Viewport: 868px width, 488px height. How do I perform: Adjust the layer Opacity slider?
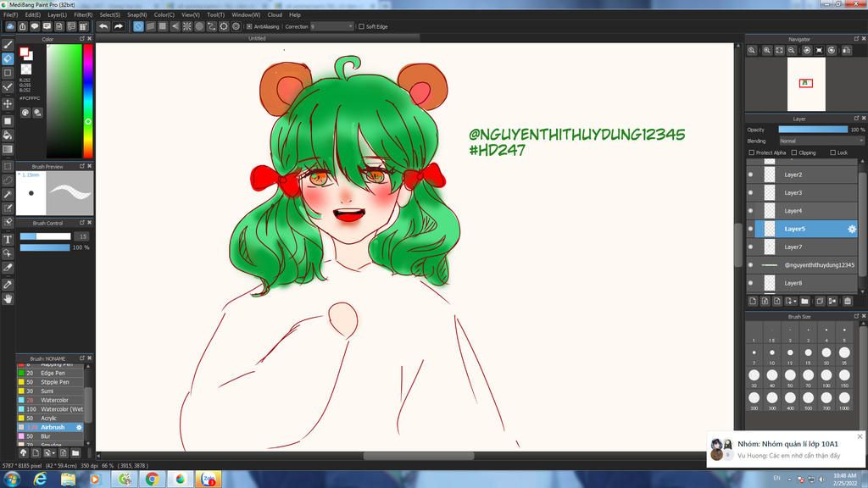point(813,130)
